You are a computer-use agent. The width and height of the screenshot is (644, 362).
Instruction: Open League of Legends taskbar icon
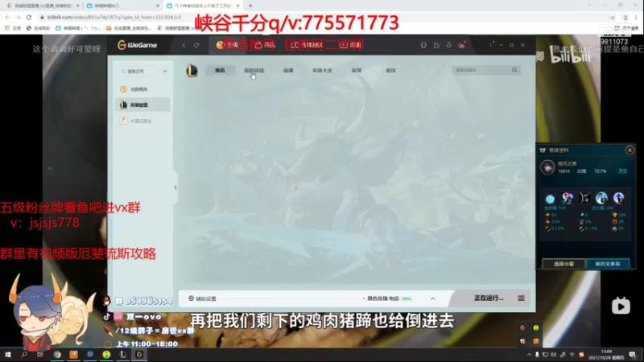tap(123, 355)
